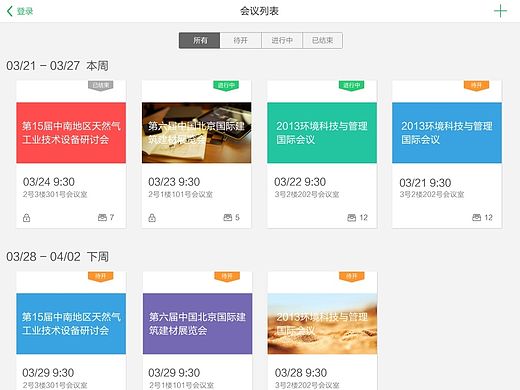Screen dimensions: 520x390
Task: Click 待开 badge on 03/21 card
Action: 477,86
